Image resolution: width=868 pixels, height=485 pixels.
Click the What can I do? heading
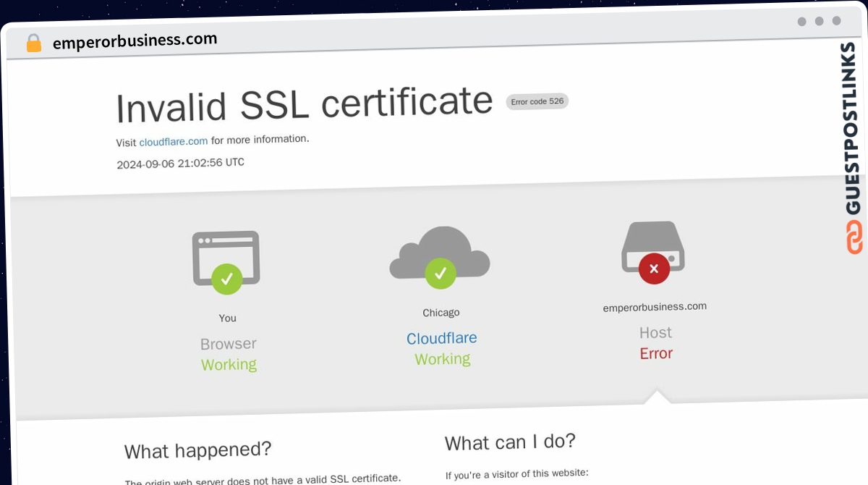tap(510, 442)
